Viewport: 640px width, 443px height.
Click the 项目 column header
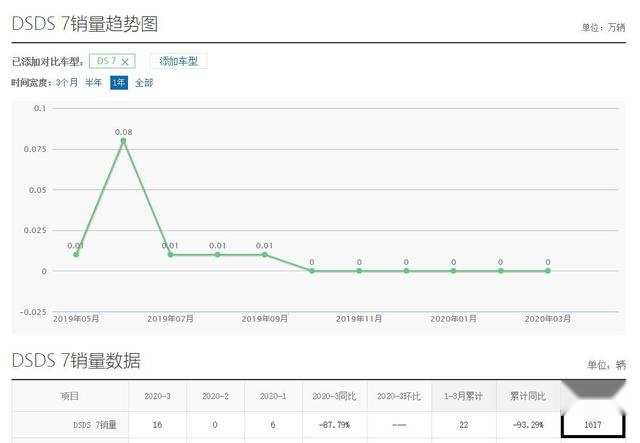(x=70, y=396)
